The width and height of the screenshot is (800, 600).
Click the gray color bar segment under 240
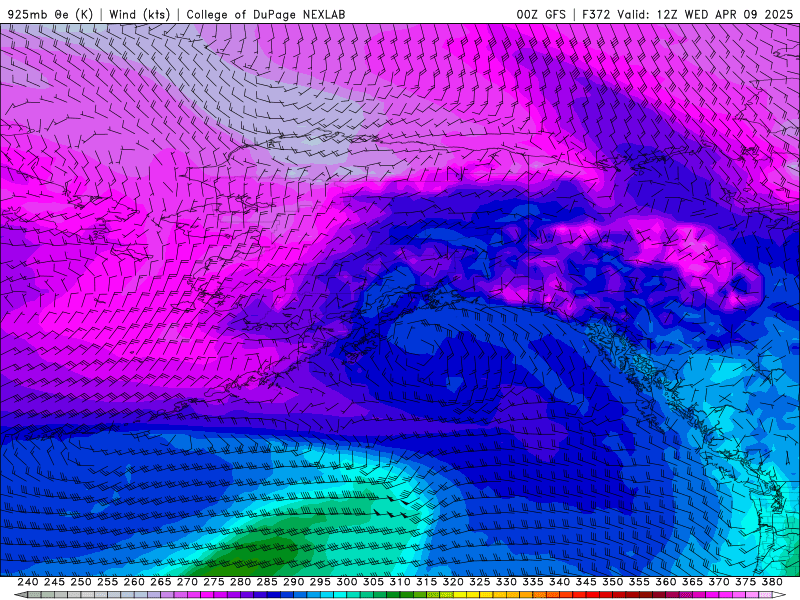tap(34, 595)
